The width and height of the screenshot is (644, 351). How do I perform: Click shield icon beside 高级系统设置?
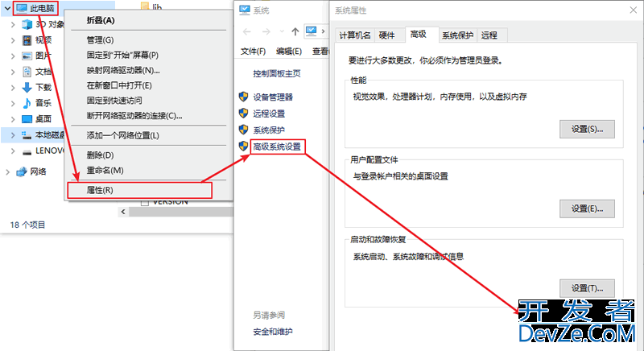[244, 147]
